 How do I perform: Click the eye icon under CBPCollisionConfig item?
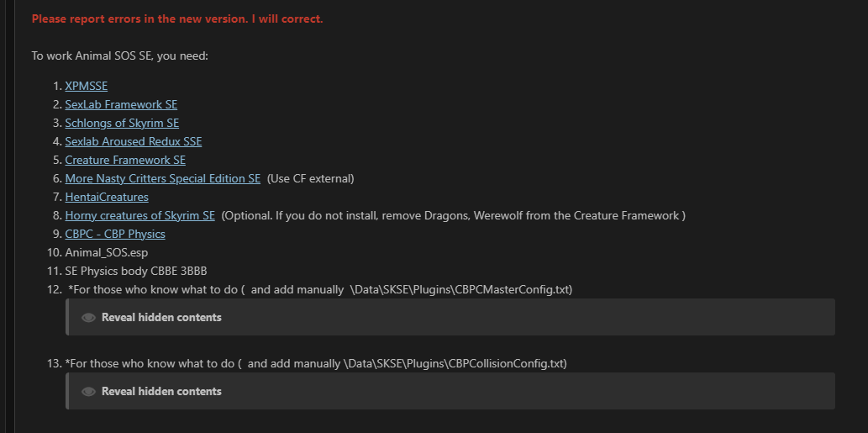88,392
